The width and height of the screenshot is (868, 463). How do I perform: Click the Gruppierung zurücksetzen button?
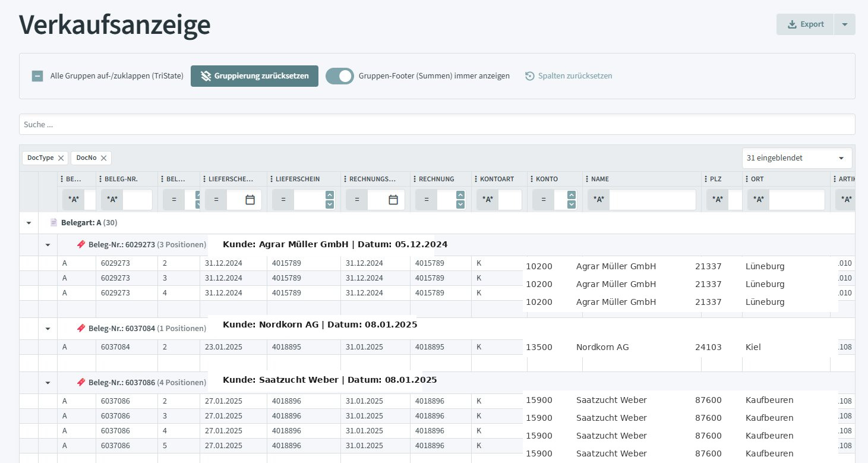(254, 76)
